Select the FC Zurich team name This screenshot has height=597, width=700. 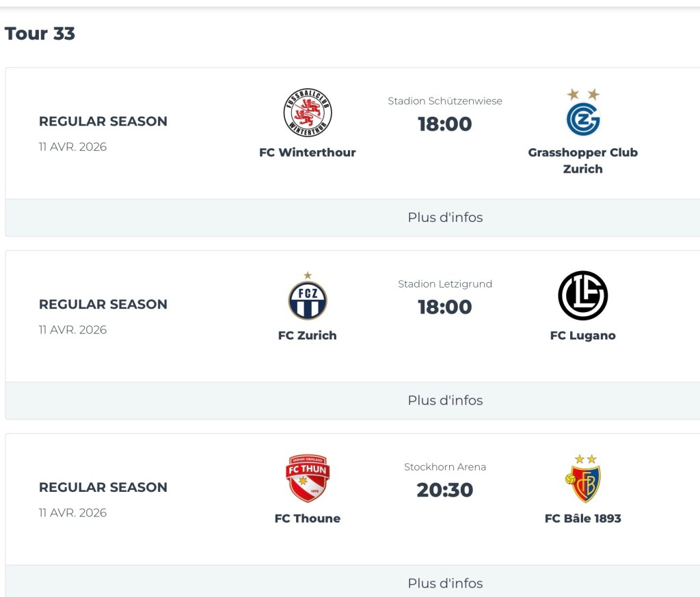[x=308, y=335]
